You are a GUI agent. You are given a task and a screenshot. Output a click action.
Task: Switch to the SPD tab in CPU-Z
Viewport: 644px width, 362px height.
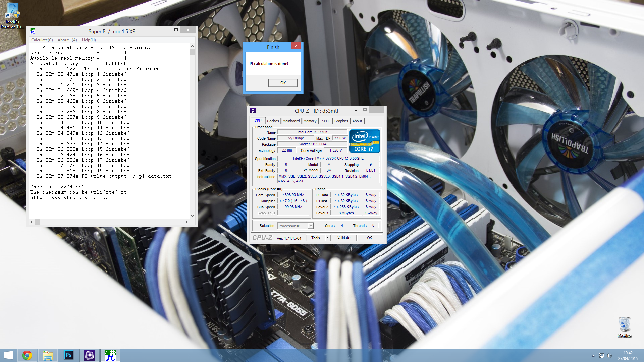325,121
